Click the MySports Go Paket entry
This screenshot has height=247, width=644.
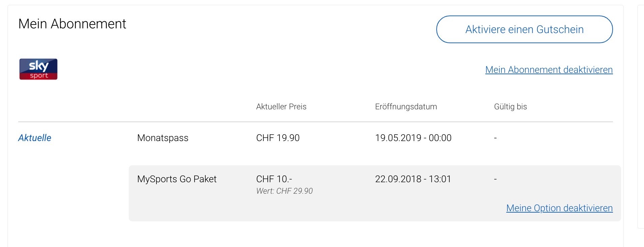(177, 179)
